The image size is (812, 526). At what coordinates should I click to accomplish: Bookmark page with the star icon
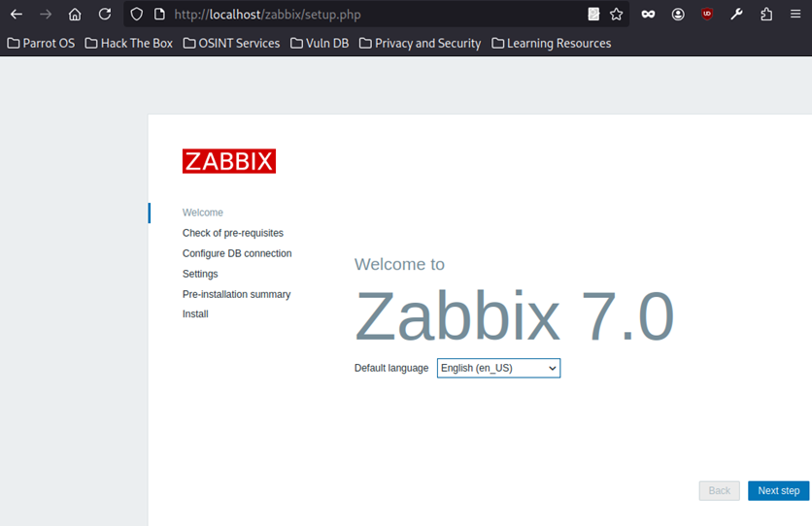[x=616, y=15]
